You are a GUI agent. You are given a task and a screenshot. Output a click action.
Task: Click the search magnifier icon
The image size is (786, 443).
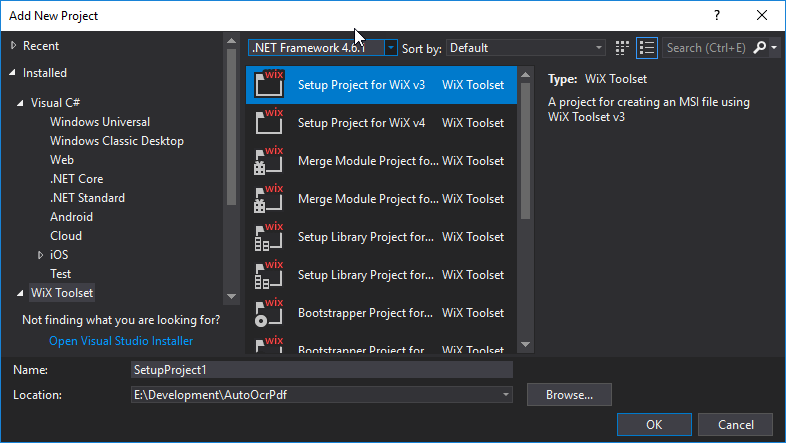point(759,48)
